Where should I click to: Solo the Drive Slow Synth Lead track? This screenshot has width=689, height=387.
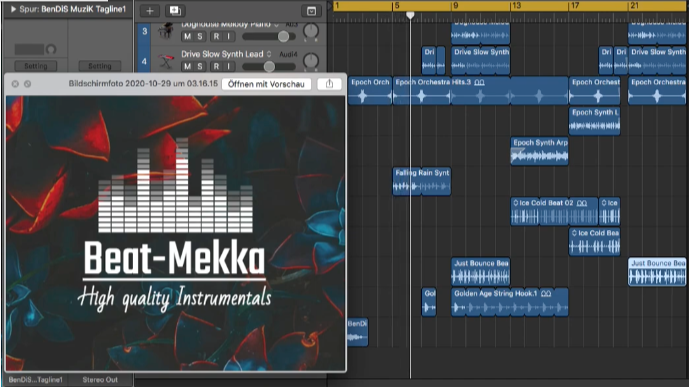tap(199, 66)
